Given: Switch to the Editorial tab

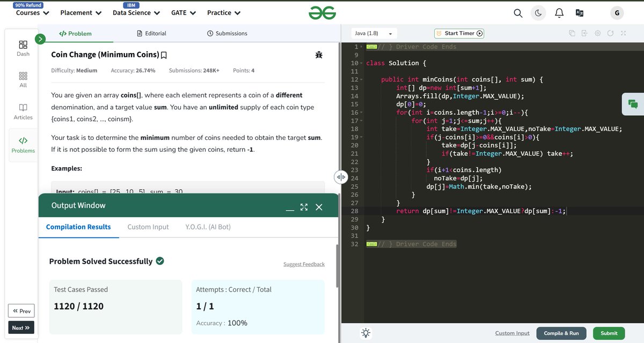Looking at the screenshot, I should point(152,33).
